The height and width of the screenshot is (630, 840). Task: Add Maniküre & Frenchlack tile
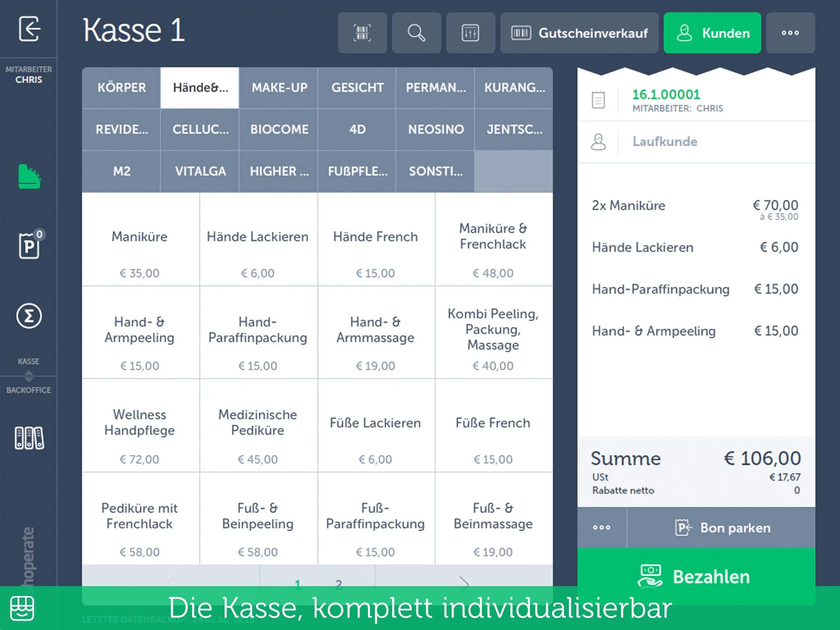pos(494,239)
